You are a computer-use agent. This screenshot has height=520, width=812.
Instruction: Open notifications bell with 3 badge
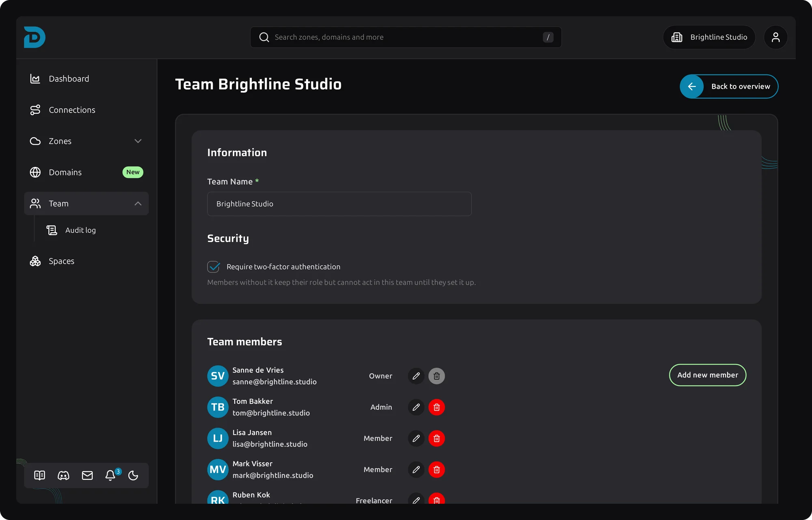tap(110, 475)
